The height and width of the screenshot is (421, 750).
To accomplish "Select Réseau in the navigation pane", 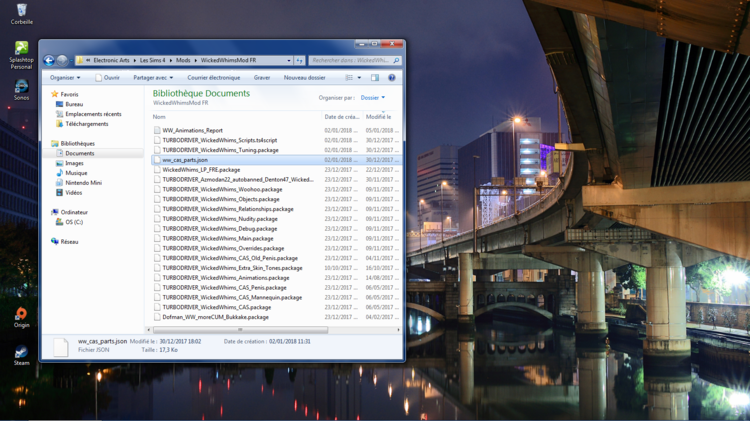I will (x=69, y=242).
